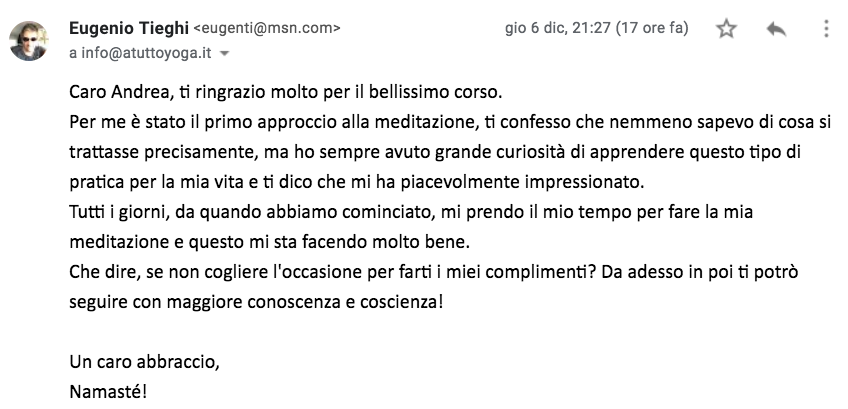Click the sentence starting 'Tutti i giorni'
Image resolution: width=848 pixels, height=409 pixels.
pos(411,213)
